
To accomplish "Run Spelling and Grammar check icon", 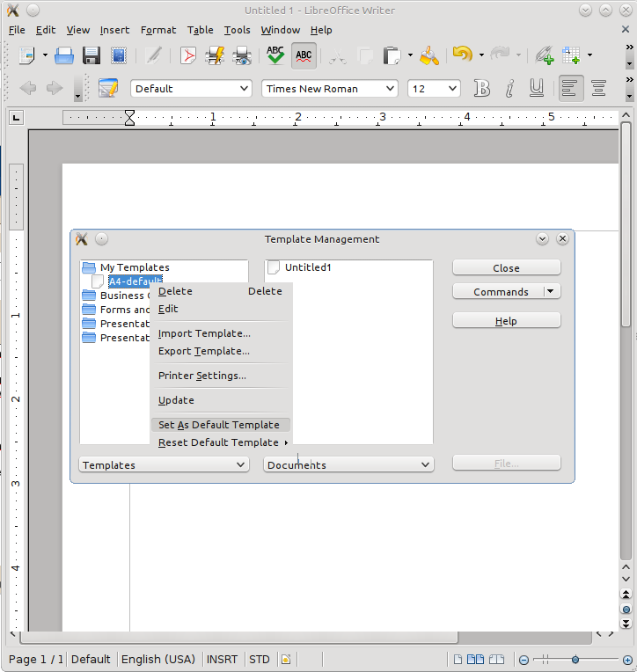I will pyautogui.click(x=275, y=55).
